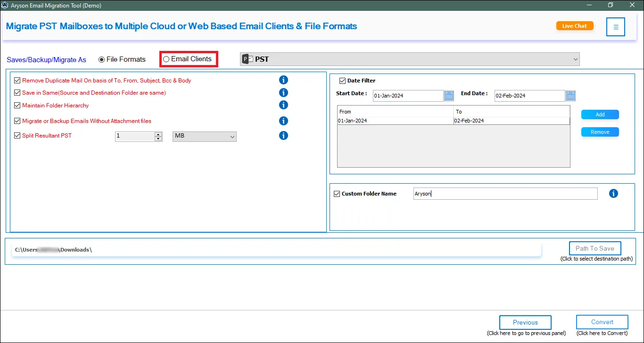The width and height of the screenshot is (644, 343).
Task: Click Add date range button
Action: (x=600, y=114)
